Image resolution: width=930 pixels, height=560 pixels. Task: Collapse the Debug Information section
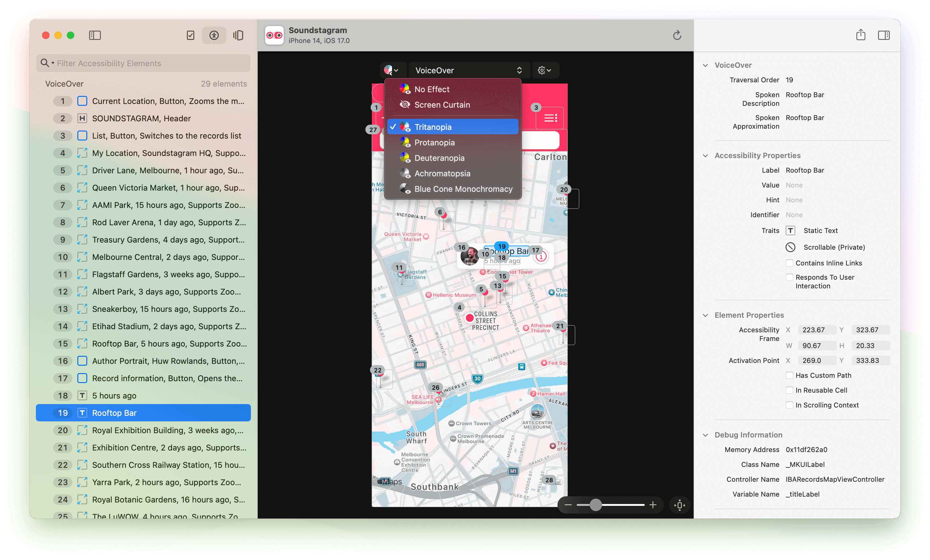pos(705,435)
